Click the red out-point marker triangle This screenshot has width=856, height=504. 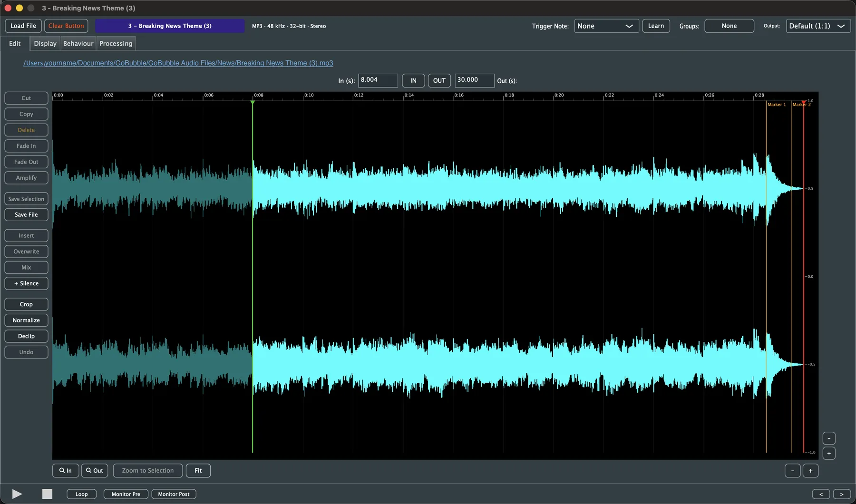click(x=804, y=103)
